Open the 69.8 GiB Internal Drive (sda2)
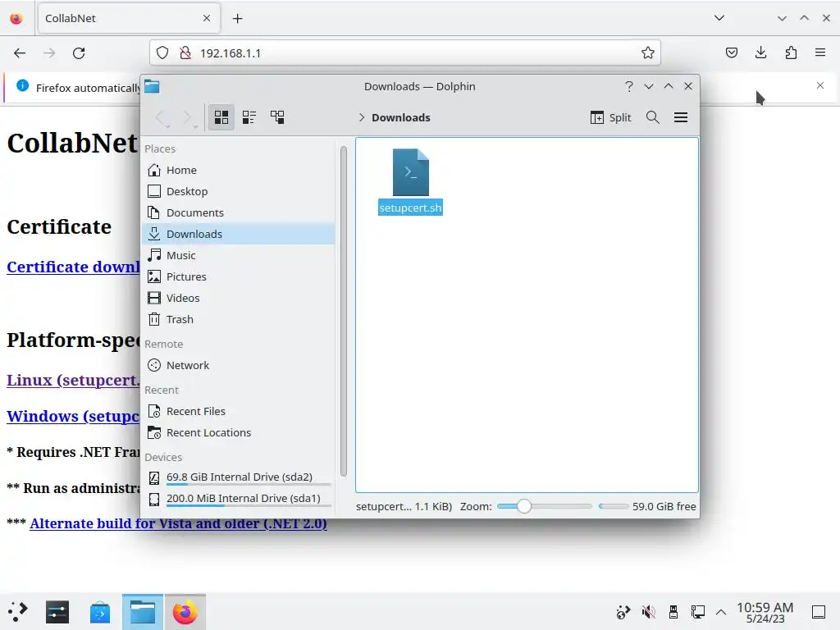This screenshot has width=840, height=630. click(x=239, y=477)
